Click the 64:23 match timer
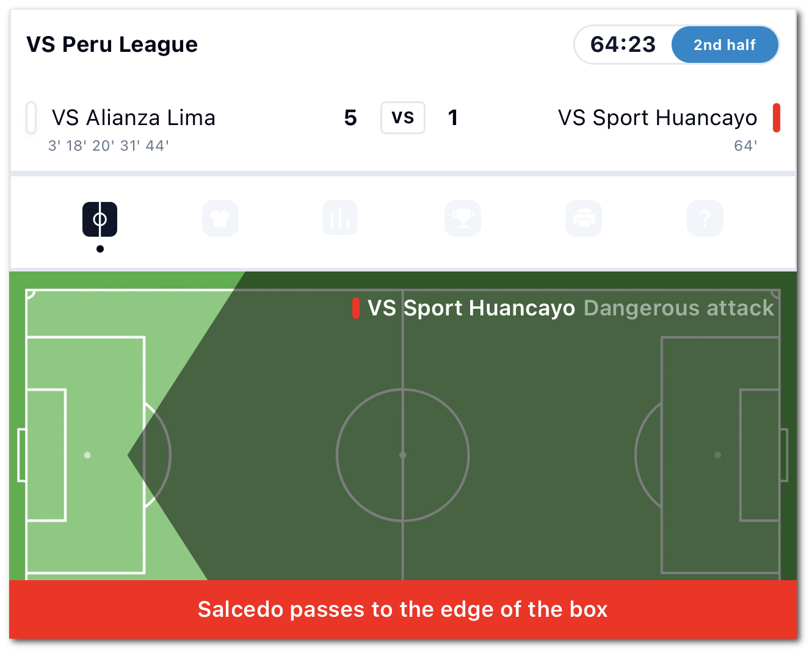812x654 pixels. click(x=622, y=45)
